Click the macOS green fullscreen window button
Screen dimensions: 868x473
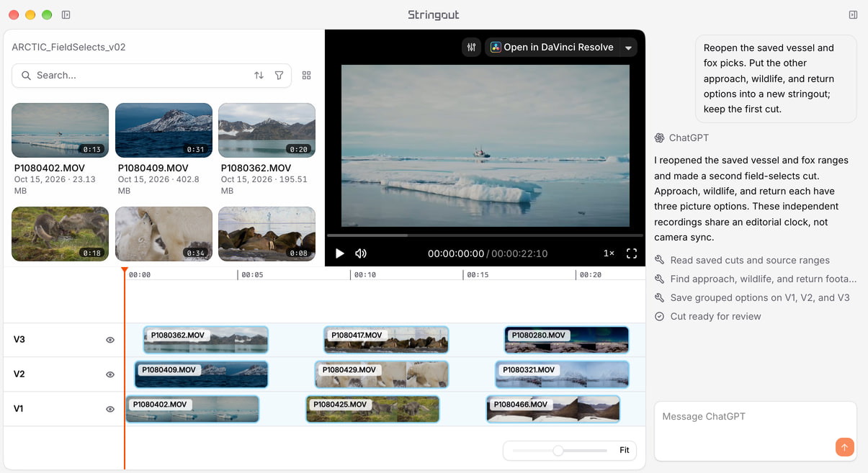[47, 14]
